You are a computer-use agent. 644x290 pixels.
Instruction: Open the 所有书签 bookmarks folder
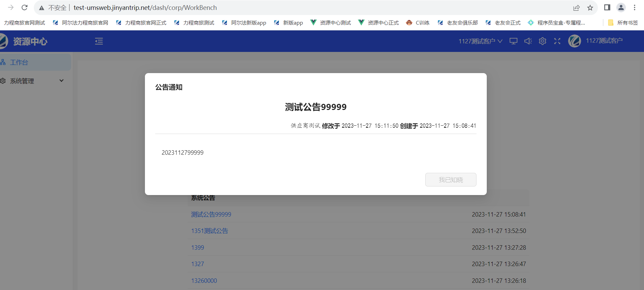coord(623,23)
